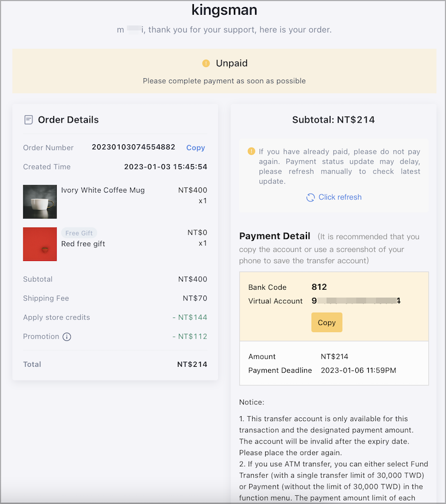This screenshot has width=446, height=504.
Task: Select the order number text
Action: point(133,147)
